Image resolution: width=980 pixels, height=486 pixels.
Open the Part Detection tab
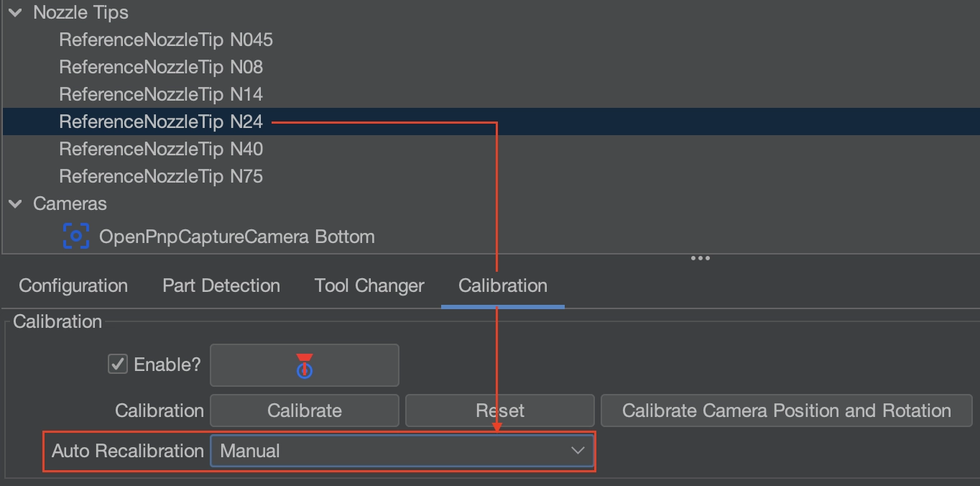221,286
